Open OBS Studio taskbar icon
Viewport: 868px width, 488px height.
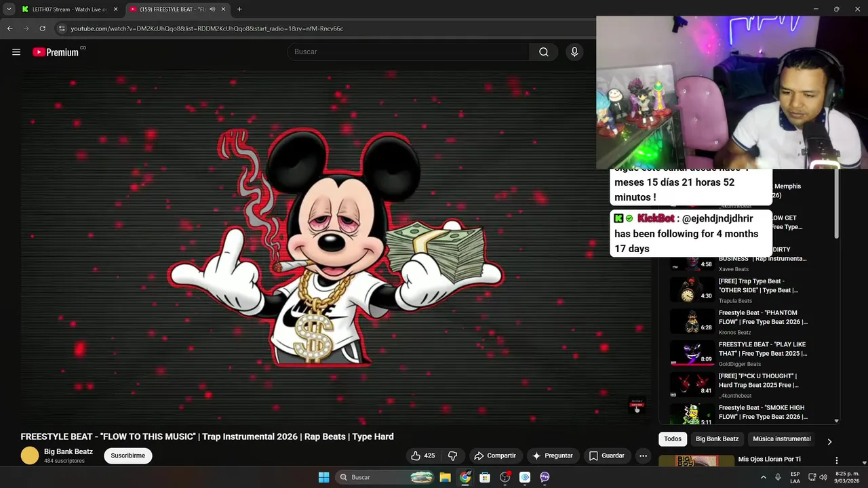(x=505, y=477)
